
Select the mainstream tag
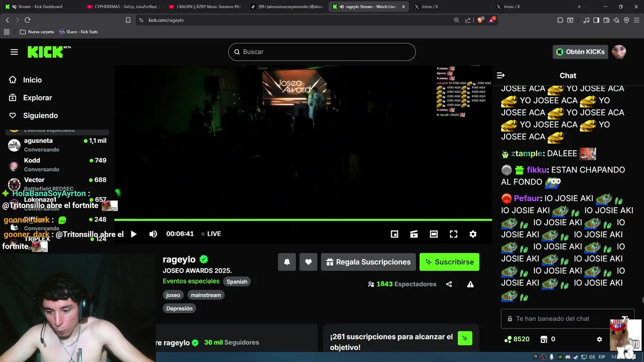click(206, 295)
